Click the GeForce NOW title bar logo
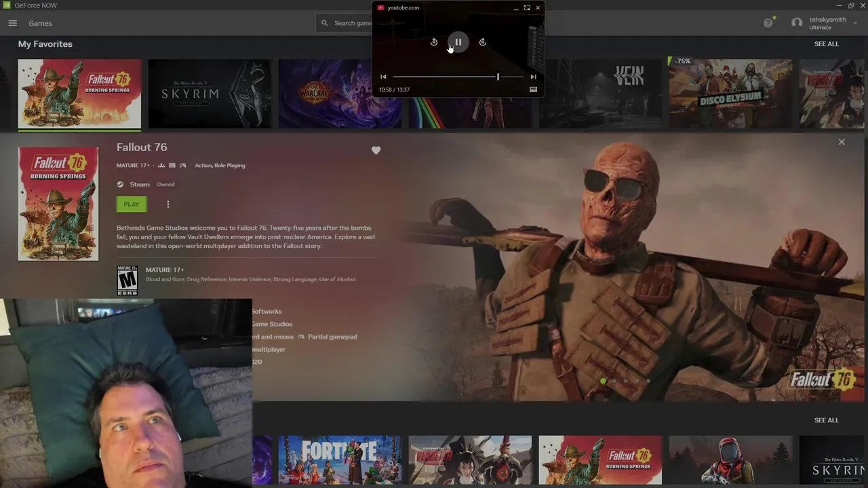Viewport: 868px width, 488px height. coord(7,5)
